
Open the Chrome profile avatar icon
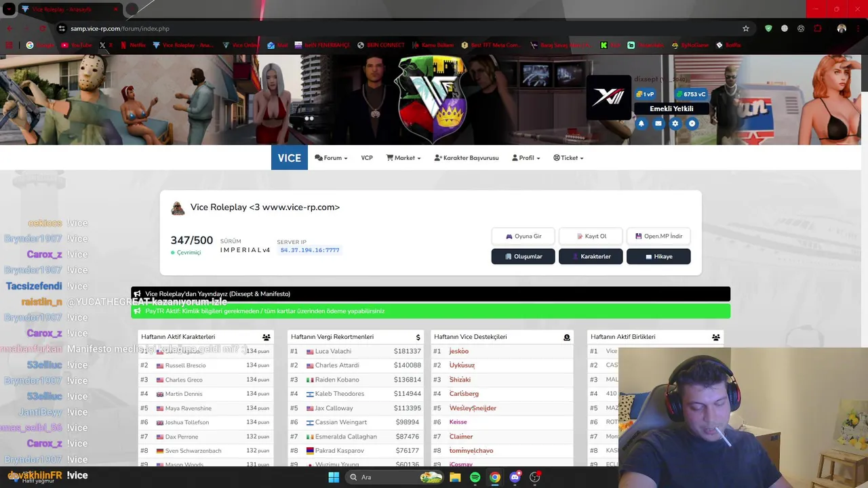coord(842,28)
